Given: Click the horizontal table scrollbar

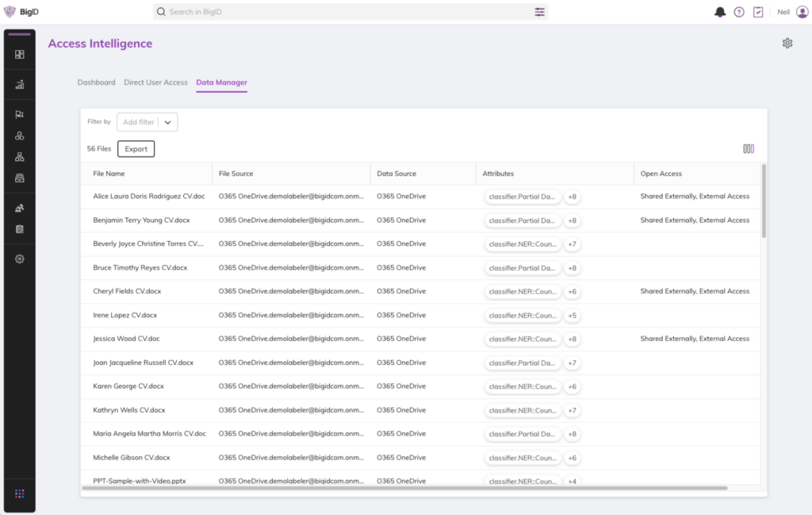Looking at the screenshot, I should (404, 487).
